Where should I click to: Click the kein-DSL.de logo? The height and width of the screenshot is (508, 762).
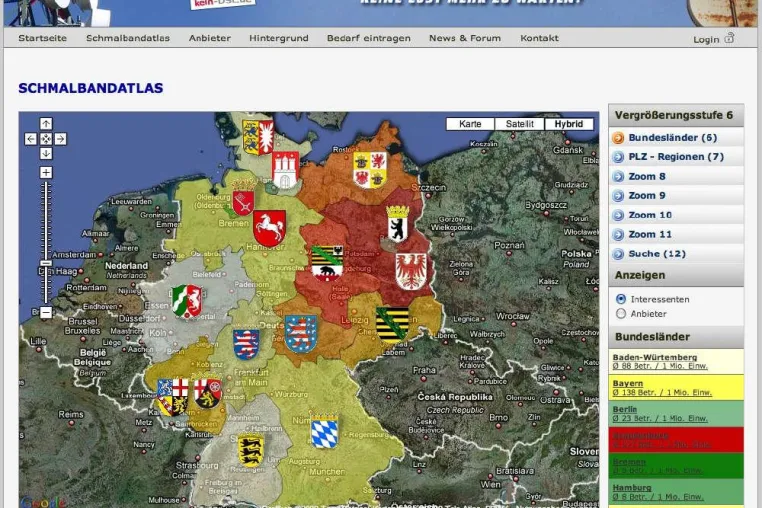pos(223,4)
